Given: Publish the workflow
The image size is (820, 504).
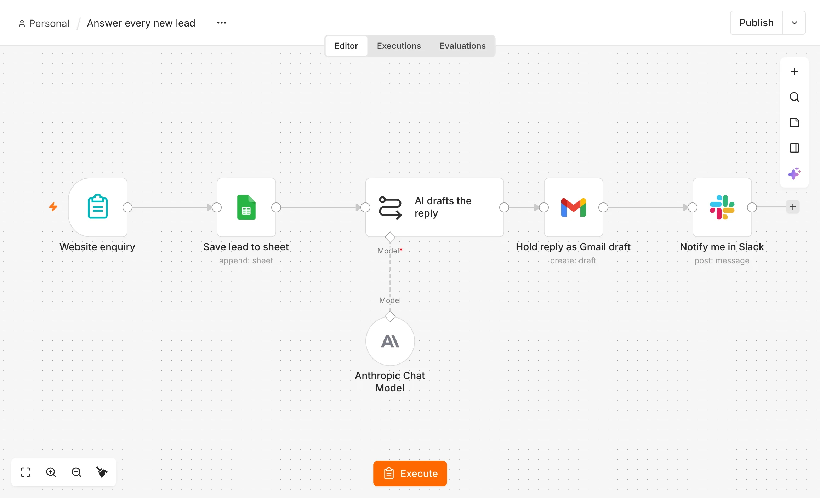Looking at the screenshot, I should click(x=757, y=23).
